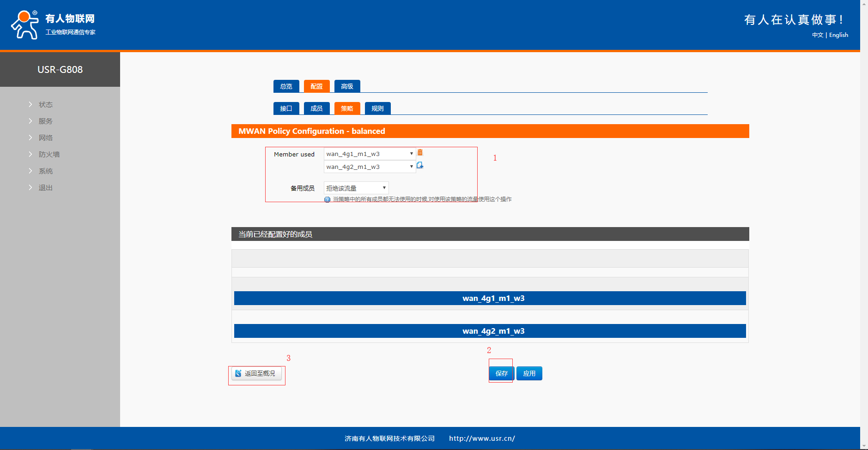The width and height of the screenshot is (868, 450).
Task: Open the 成员 sub-tab
Action: tap(316, 108)
